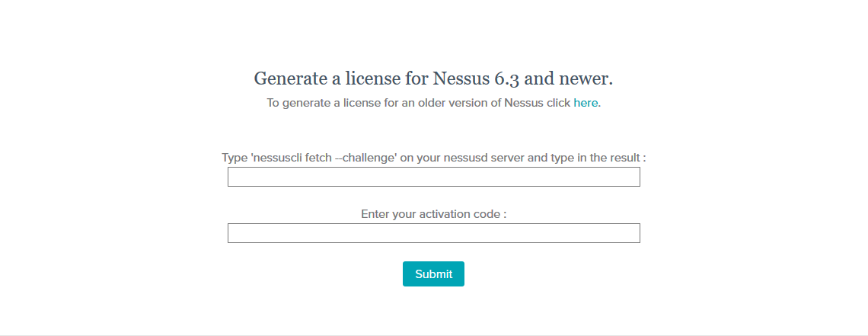Click the horizontal divider line at page bottom

click(x=434, y=335)
